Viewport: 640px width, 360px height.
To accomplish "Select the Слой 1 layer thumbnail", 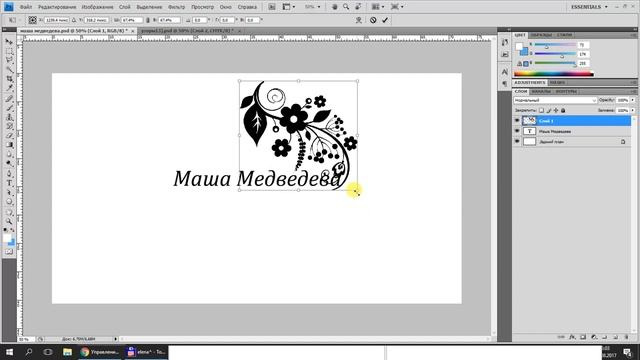I will click(x=529, y=120).
